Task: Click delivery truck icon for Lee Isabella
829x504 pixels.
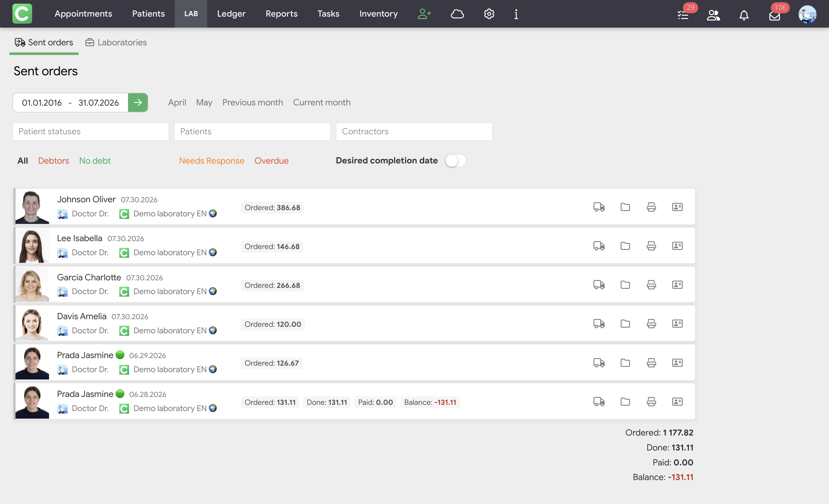Action: [599, 246]
